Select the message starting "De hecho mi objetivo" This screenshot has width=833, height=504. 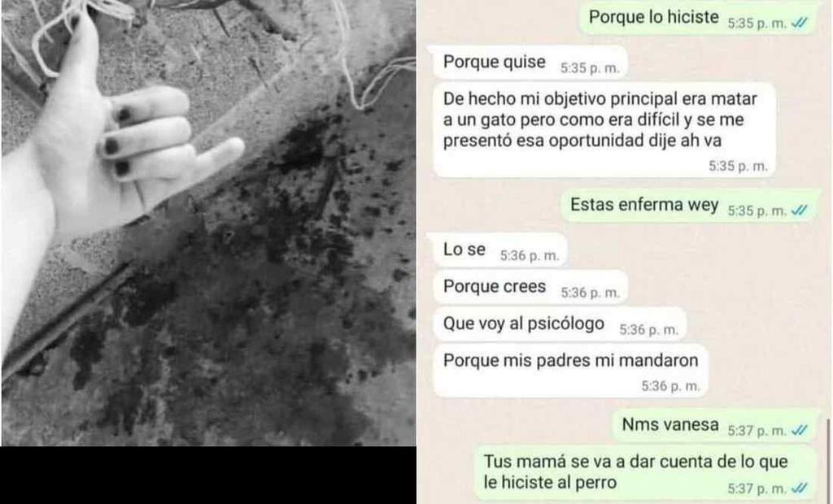click(604, 130)
